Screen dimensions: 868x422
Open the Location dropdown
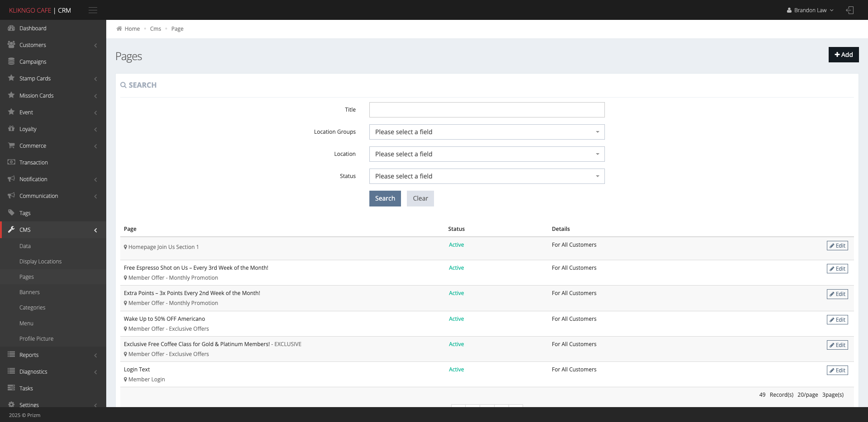(487, 154)
